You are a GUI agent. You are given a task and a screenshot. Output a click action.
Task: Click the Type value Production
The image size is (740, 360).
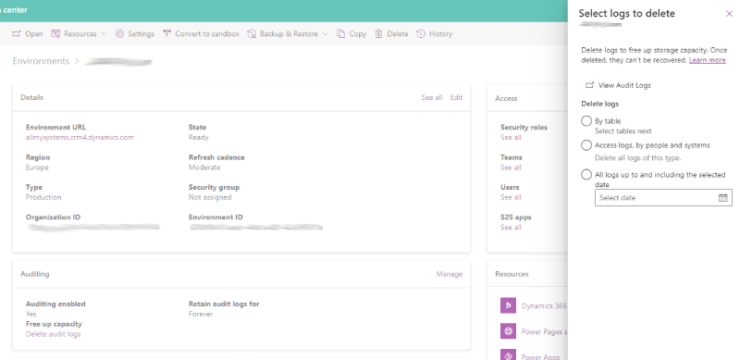[x=43, y=197]
